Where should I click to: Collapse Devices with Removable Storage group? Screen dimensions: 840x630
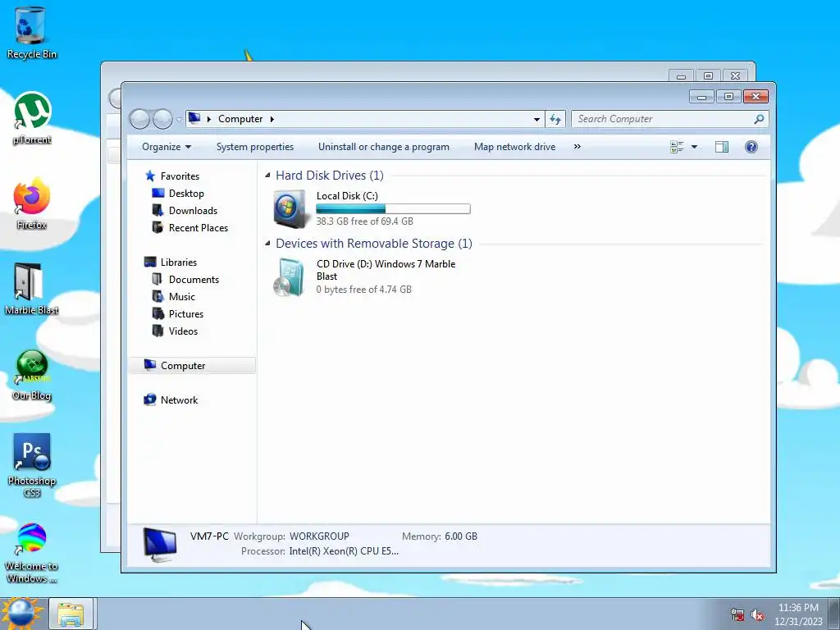click(x=267, y=243)
